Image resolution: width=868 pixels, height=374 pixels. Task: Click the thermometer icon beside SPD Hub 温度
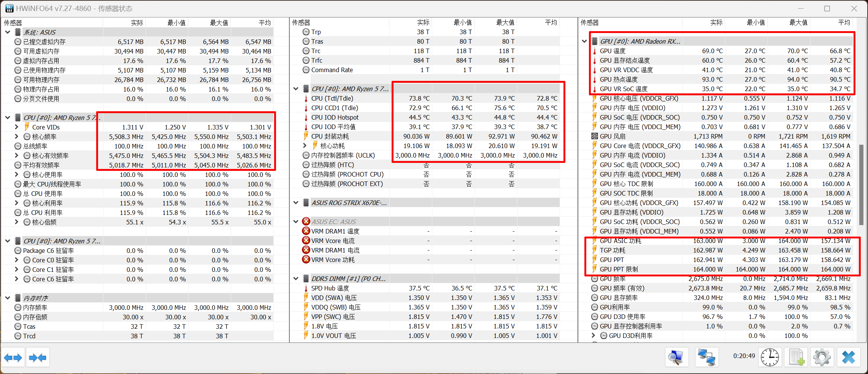(x=306, y=288)
